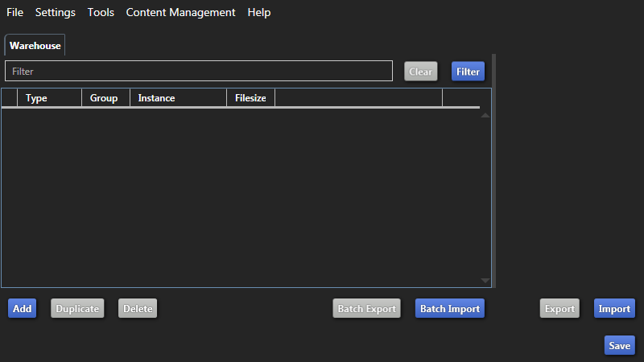Add a new resource with Add button

click(23, 309)
